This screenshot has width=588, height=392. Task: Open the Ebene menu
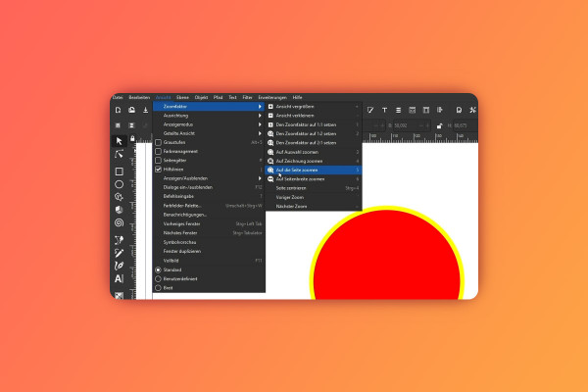point(182,98)
